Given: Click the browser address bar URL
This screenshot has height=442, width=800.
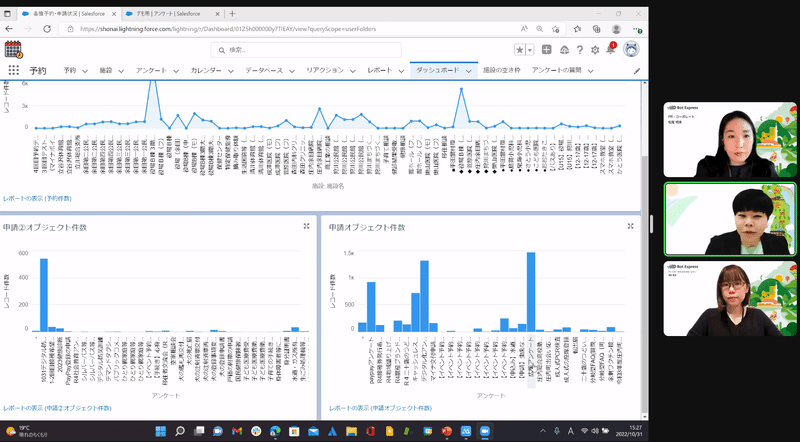Looking at the screenshot, I should coord(228,29).
